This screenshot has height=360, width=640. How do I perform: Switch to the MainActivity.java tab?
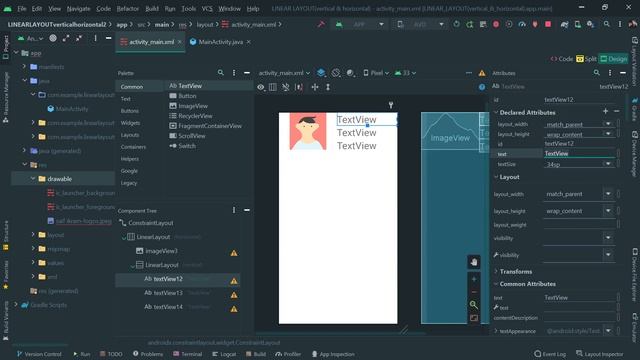click(220, 42)
